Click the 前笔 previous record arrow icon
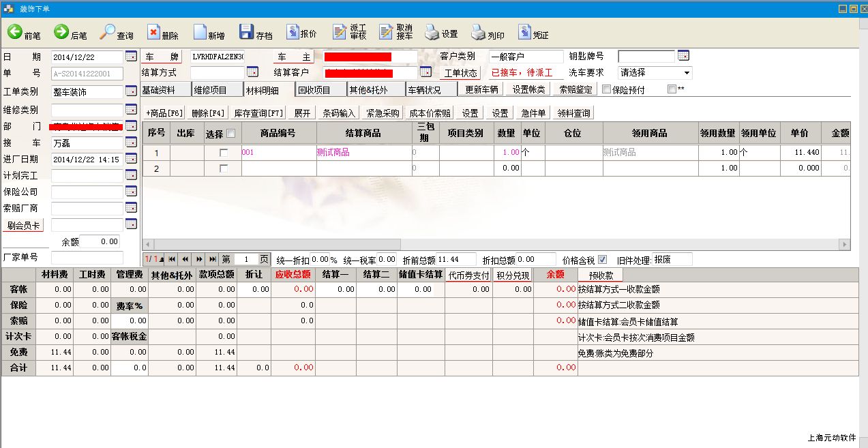The width and height of the screenshot is (868, 448). coord(15,32)
